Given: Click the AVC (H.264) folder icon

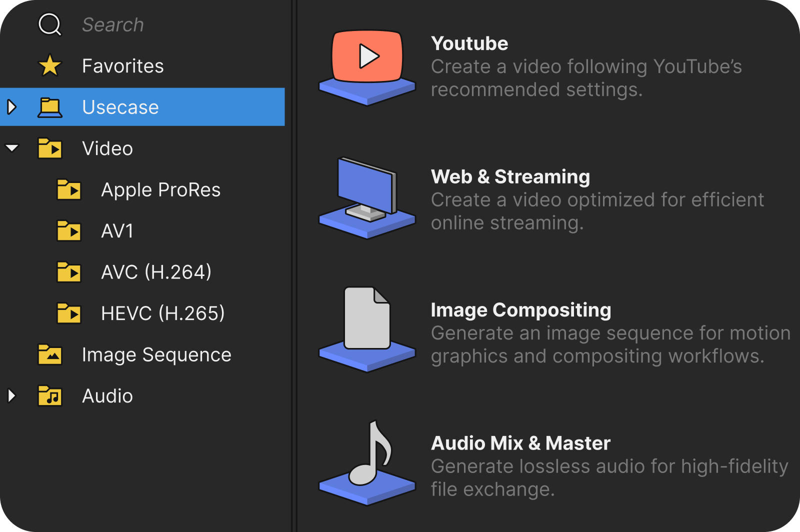Looking at the screenshot, I should coord(69,272).
